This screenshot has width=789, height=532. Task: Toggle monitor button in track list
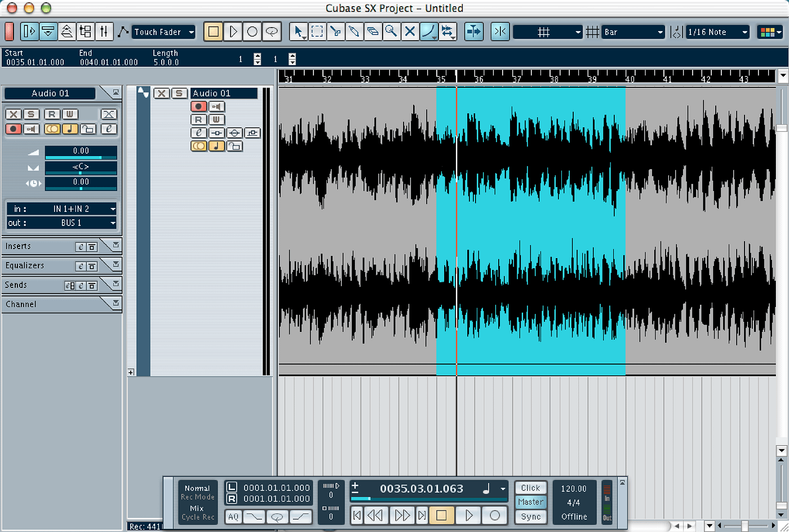217,107
